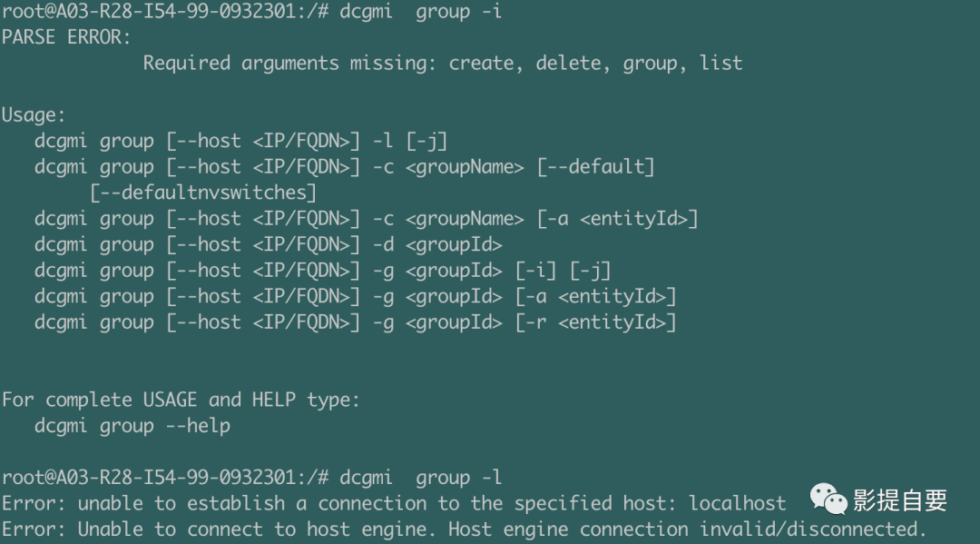
Task: Click the [-r <entityId>] option text
Action: tap(595, 322)
